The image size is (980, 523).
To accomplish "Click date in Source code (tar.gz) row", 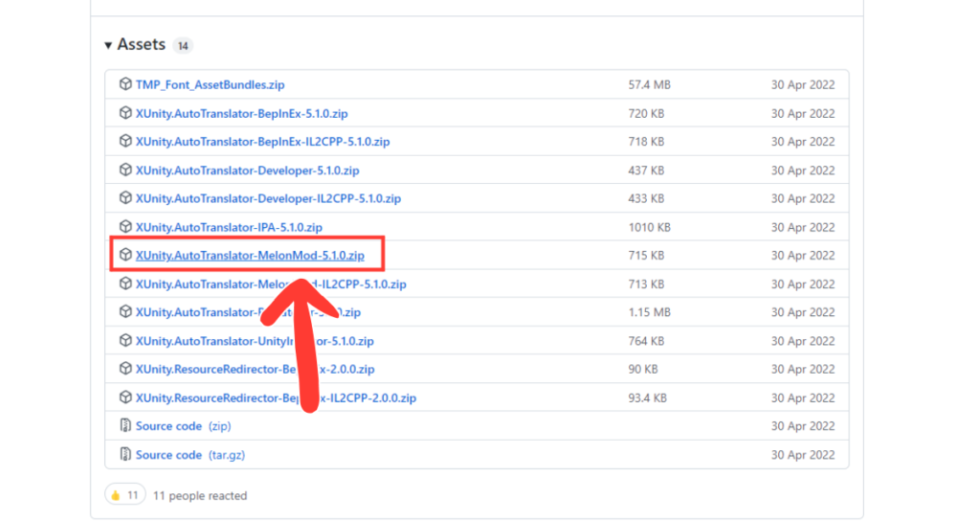I will point(803,455).
